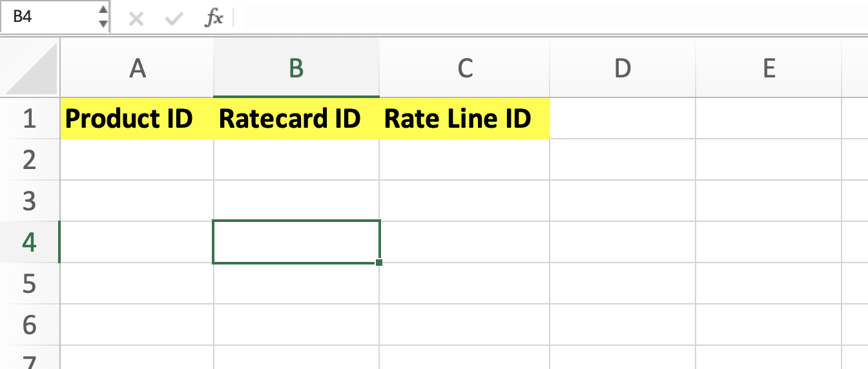868x369 pixels.
Task: Click the cancel entry X icon
Action: tap(136, 19)
